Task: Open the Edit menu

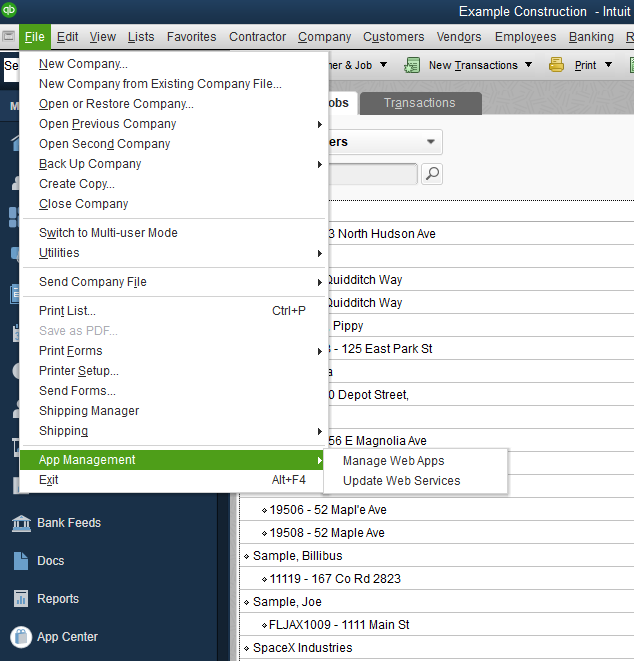Action: (67, 37)
